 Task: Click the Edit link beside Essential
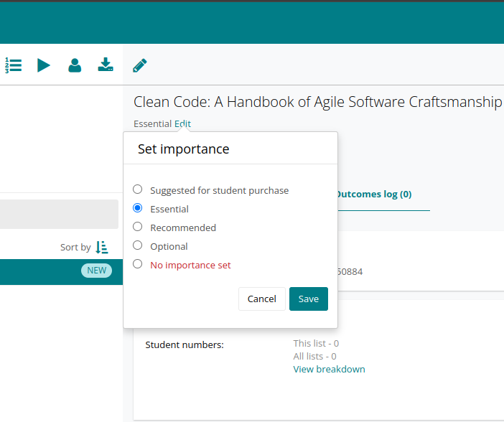[182, 123]
